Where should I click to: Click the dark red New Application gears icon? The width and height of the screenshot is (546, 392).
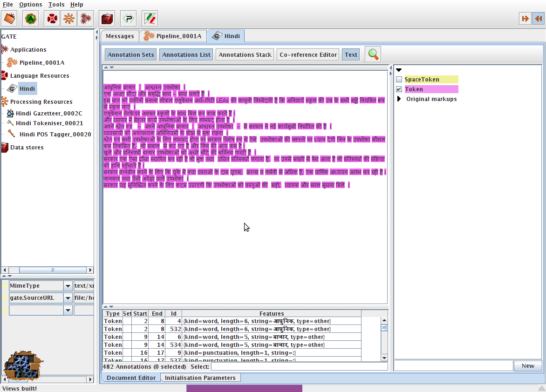(x=85, y=19)
